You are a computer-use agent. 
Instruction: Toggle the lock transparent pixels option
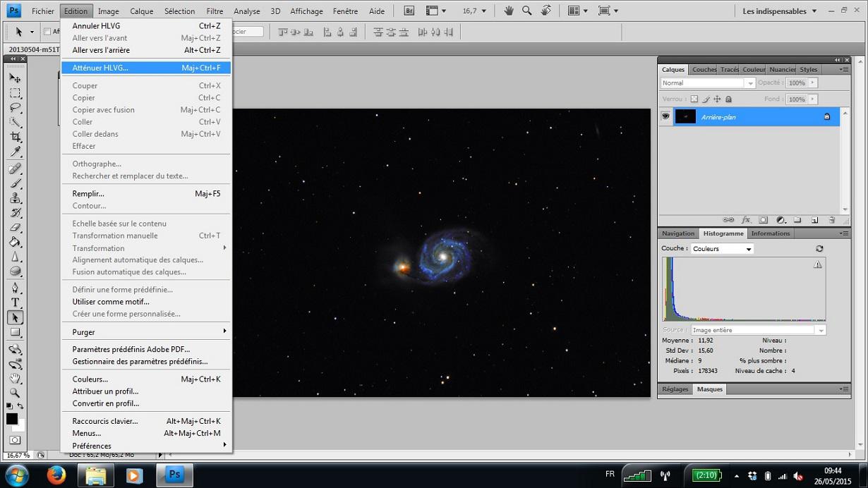click(x=694, y=99)
